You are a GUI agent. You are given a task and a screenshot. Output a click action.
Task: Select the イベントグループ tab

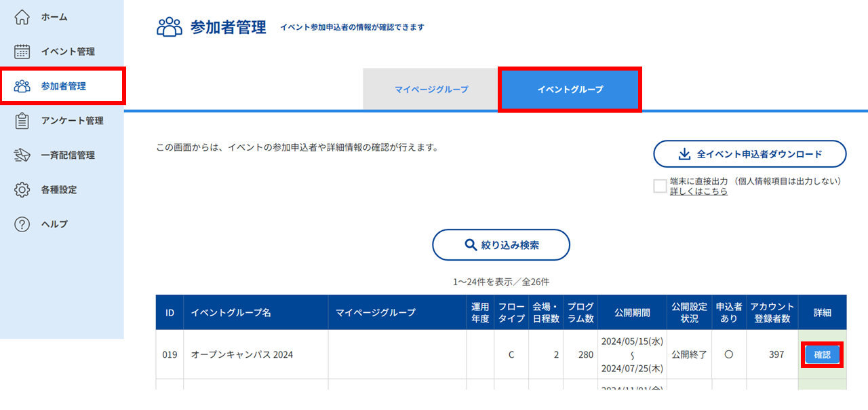pyautogui.click(x=570, y=89)
